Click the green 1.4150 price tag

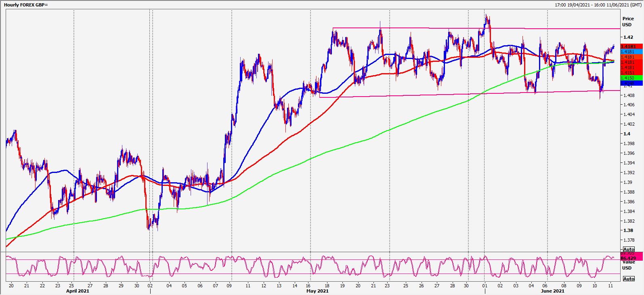coord(631,78)
